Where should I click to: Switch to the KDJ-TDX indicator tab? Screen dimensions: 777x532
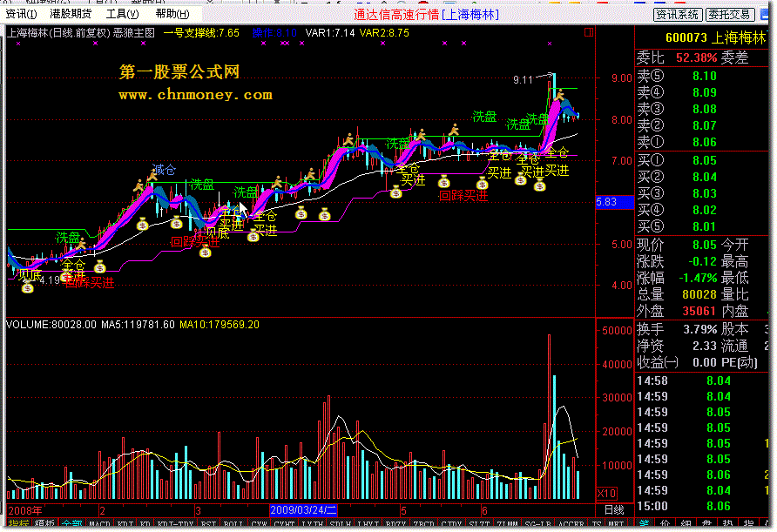coord(176,523)
